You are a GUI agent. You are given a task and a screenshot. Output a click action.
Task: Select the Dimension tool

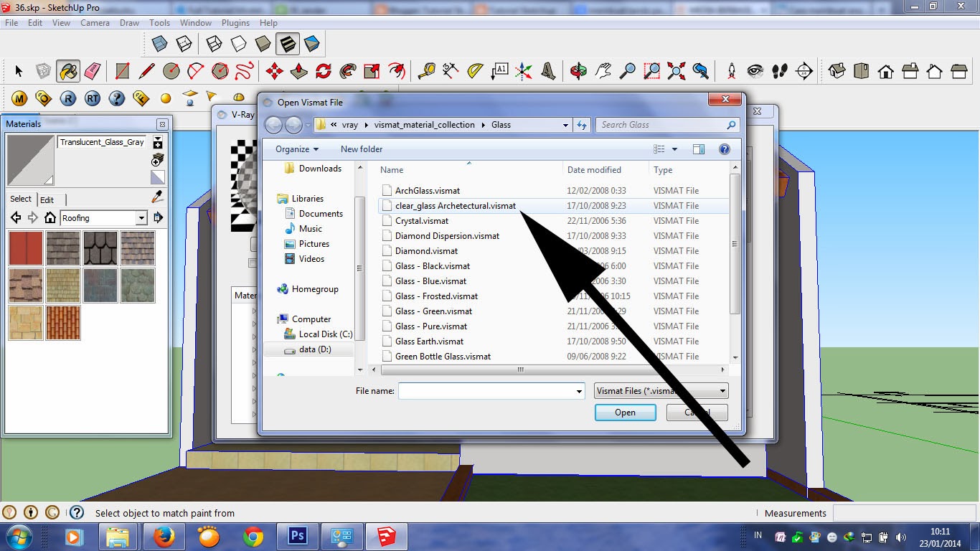(x=451, y=71)
